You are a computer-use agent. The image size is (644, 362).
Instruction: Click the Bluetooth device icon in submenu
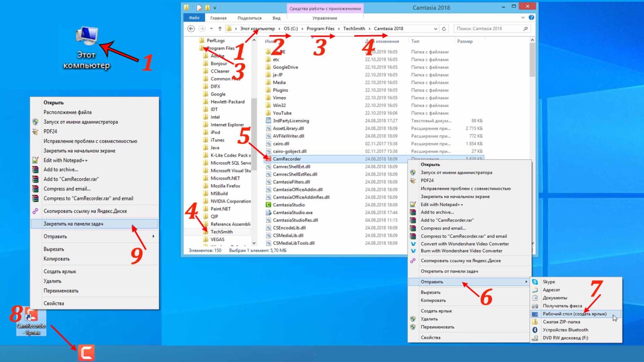(x=535, y=330)
